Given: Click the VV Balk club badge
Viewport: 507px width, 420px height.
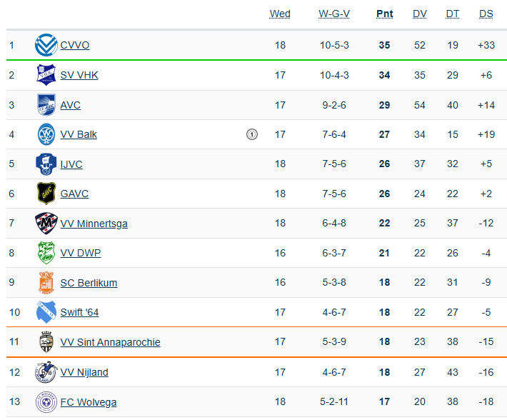Looking at the screenshot, I should pyautogui.click(x=46, y=134).
